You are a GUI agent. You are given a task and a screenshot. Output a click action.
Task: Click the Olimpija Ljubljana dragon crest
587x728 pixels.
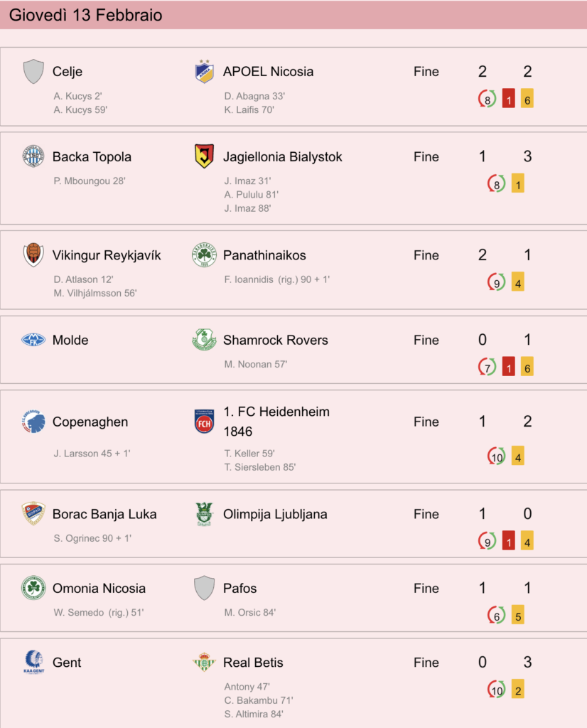(x=204, y=514)
